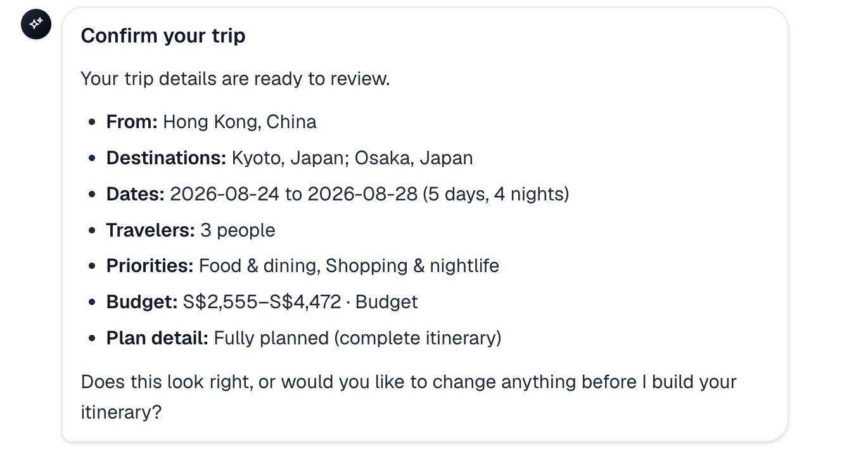The height and width of the screenshot is (449, 868).
Task: Select "Fully planned (complete itinerary)" text
Action: pyautogui.click(x=358, y=337)
